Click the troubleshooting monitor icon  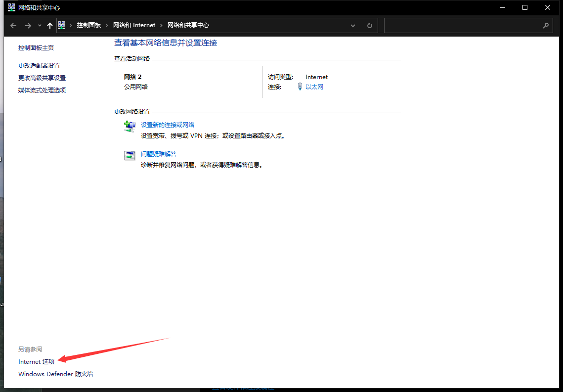coord(130,155)
